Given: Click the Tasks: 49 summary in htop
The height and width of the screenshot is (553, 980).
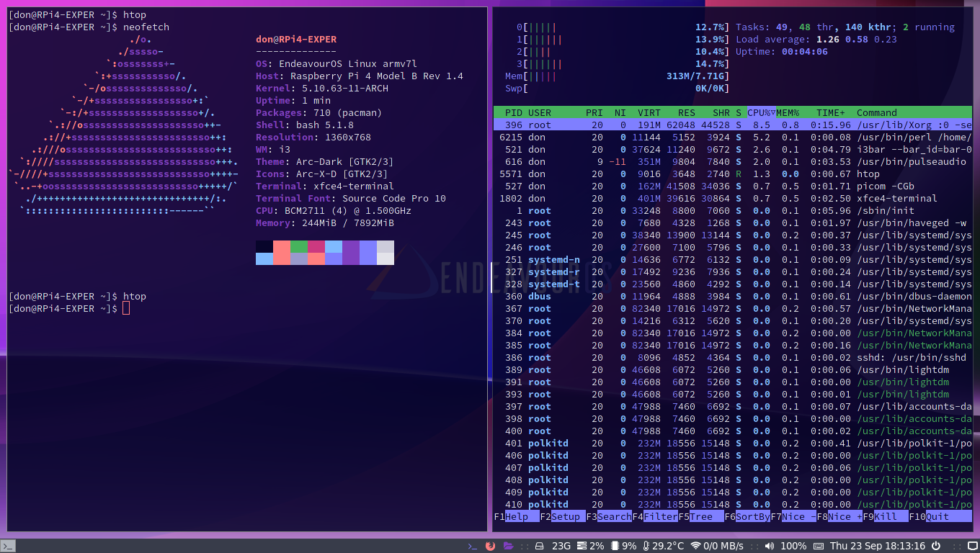Looking at the screenshot, I should click(x=845, y=27).
